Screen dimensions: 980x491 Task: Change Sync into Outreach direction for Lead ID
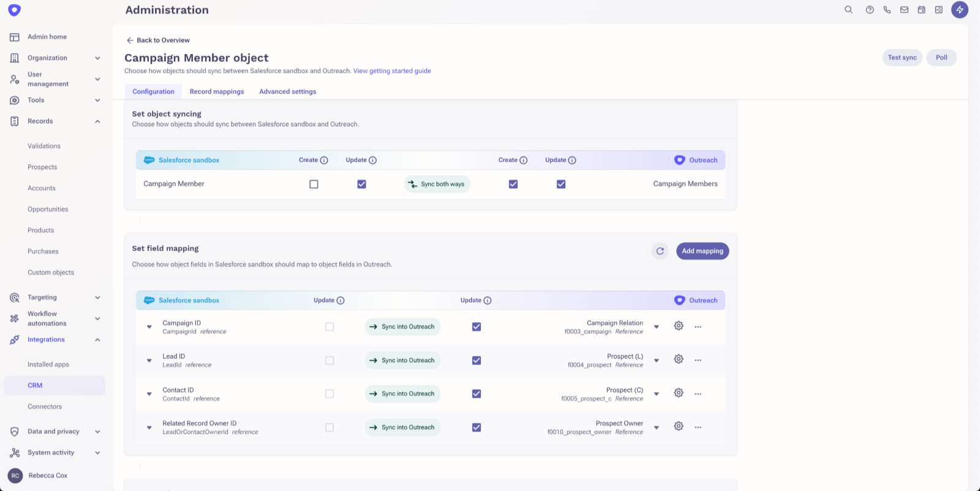(x=403, y=360)
